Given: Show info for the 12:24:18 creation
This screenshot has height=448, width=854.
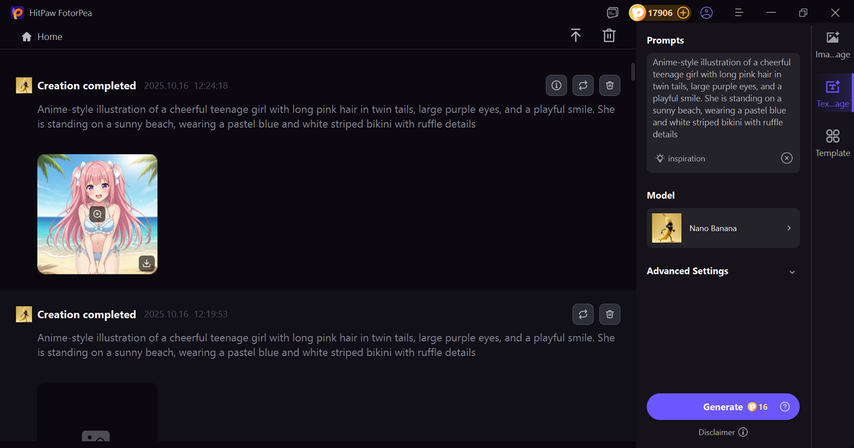Looking at the screenshot, I should (556, 85).
